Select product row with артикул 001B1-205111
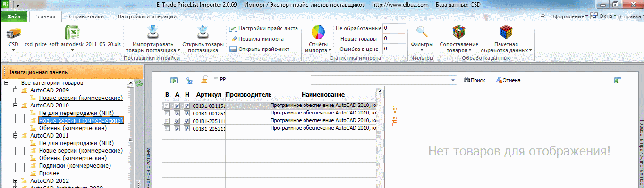The width and height of the screenshot is (644, 188). click(x=269, y=121)
